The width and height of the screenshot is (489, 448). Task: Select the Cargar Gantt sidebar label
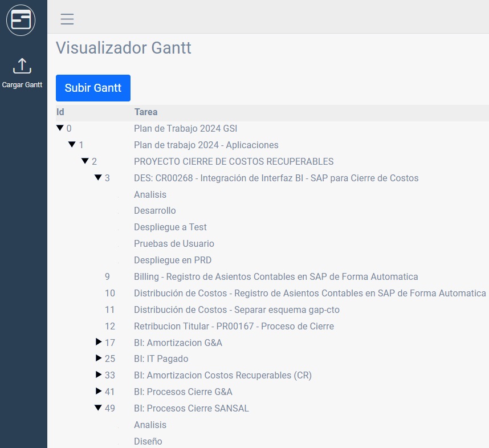point(22,85)
